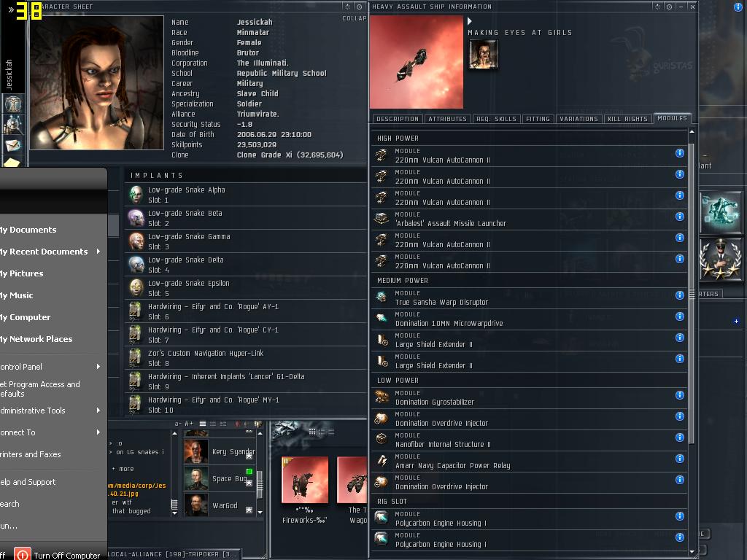This screenshot has height=560, width=747.
Task: Show info for True Sansha Warp Disruptor
Action: click(x=680, y=295)
